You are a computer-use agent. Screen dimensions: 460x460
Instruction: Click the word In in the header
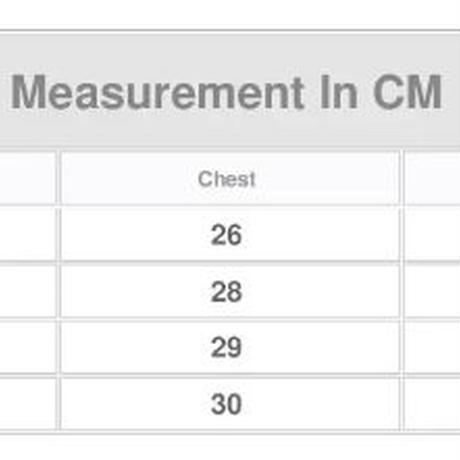(x=338, y=92)
